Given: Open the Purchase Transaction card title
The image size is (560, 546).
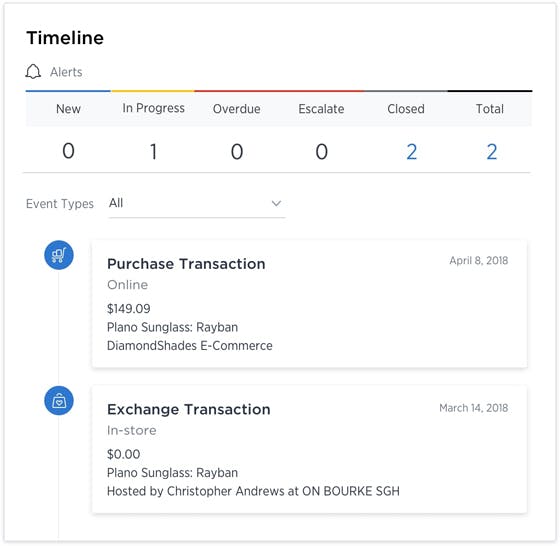Looking at the screenshot, I should coord(186,264).
